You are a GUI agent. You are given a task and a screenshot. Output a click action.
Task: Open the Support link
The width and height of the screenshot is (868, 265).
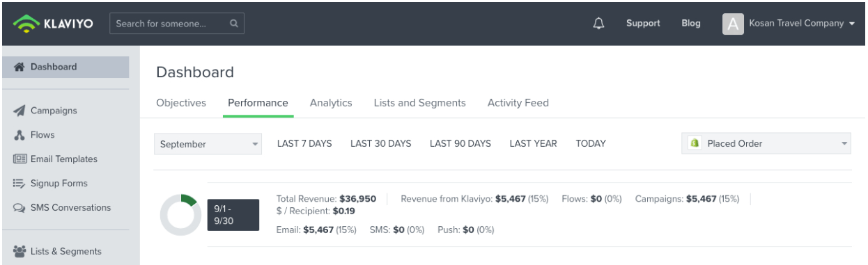coord(643,23)
